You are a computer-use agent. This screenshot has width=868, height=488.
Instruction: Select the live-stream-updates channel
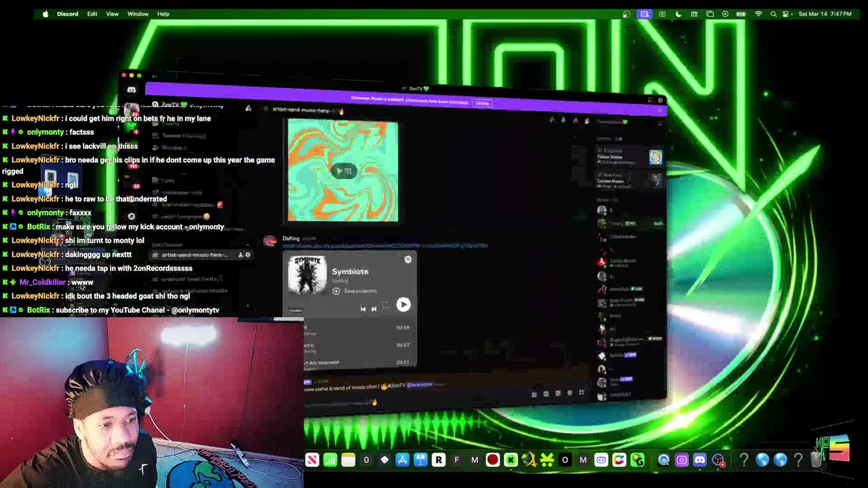point(188,205)
